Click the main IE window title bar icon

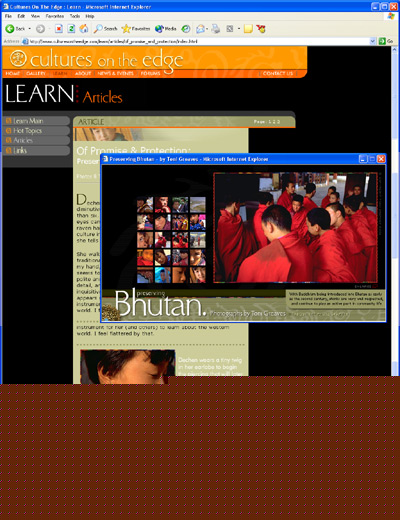tap(6, 7)
